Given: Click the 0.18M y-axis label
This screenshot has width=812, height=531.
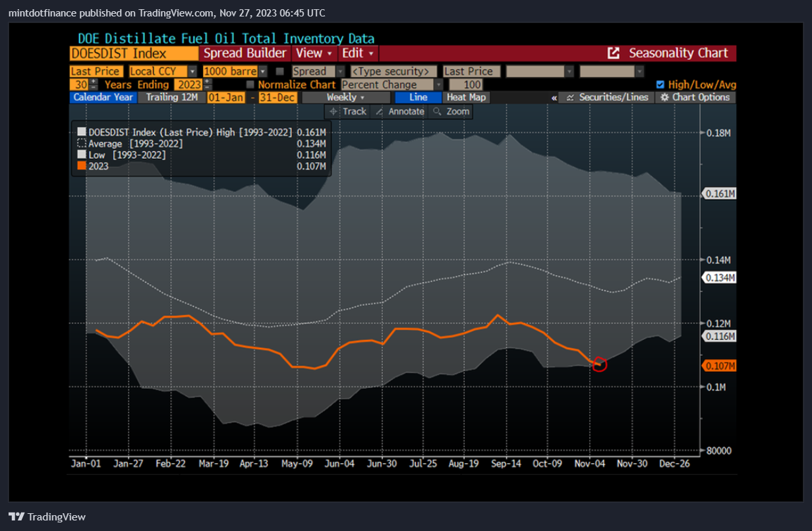Looking at the screenshot, I should [x=719, y=132].
